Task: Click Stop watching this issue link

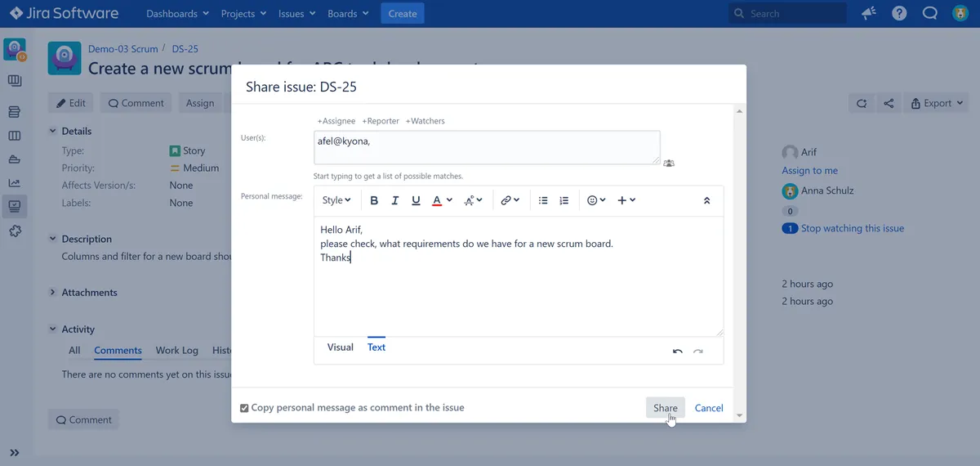Action: [x=853, y=228]
